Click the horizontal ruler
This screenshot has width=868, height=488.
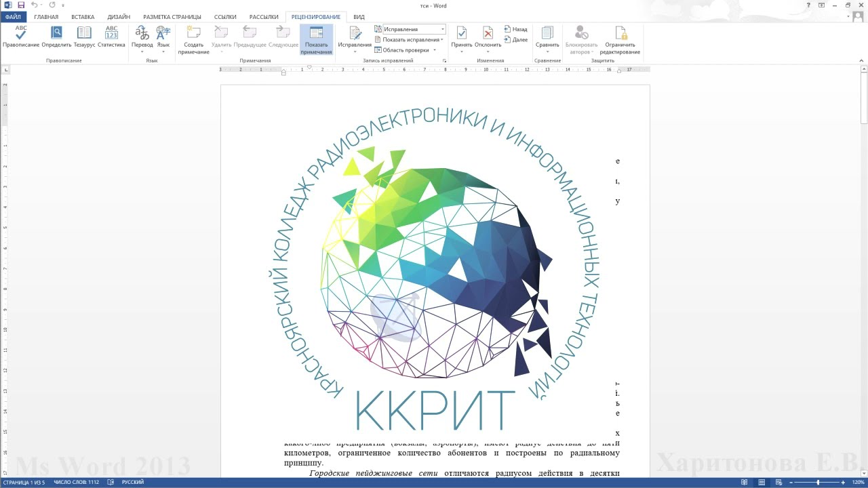point(434,69)
